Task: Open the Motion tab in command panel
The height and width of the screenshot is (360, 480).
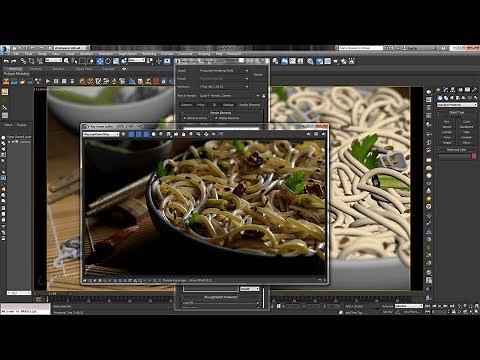Action: coord(460,90)
